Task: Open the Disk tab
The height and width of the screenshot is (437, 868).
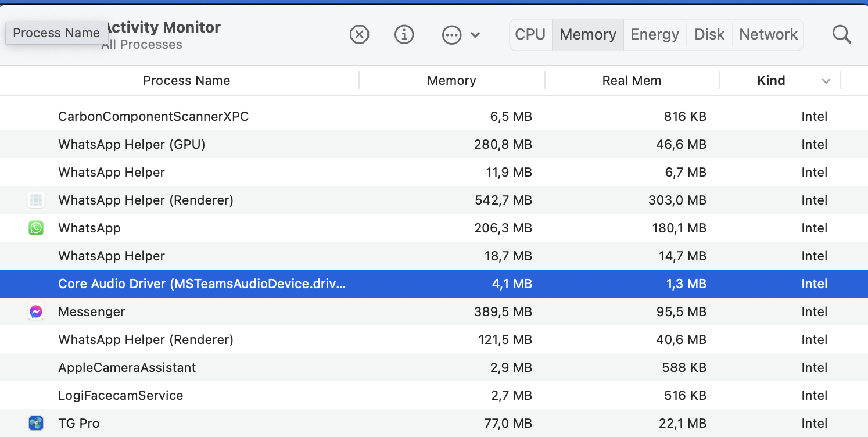Action: (709, 35)
